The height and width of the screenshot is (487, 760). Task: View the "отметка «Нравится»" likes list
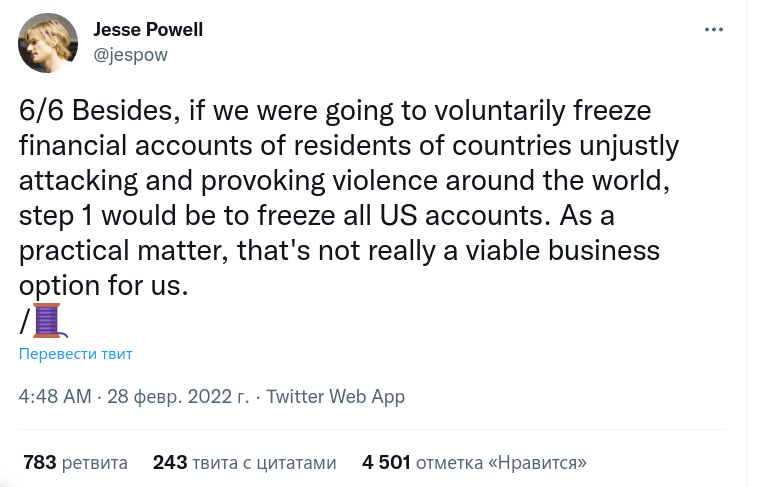(x=501, y=463)
